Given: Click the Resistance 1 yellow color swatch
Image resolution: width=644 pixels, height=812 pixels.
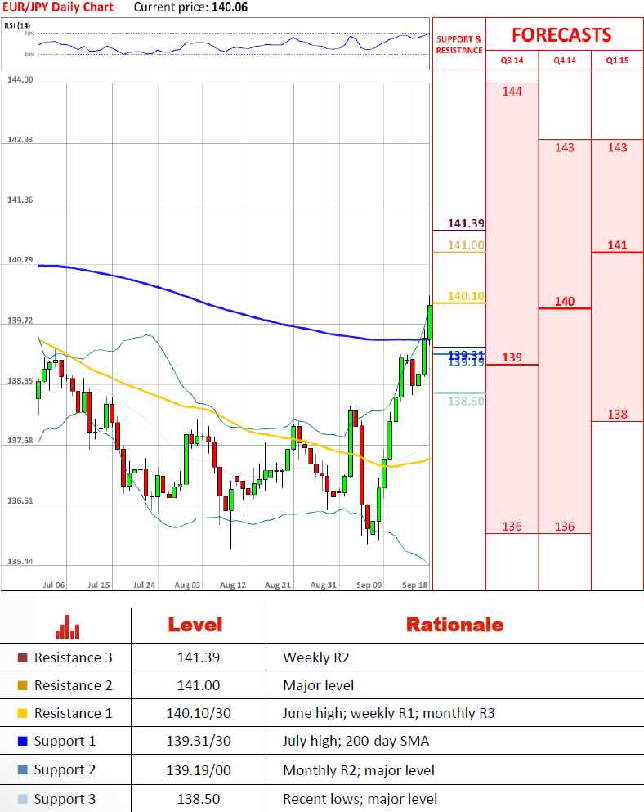Looking at the screenshot, I should (x=22, y=713).
